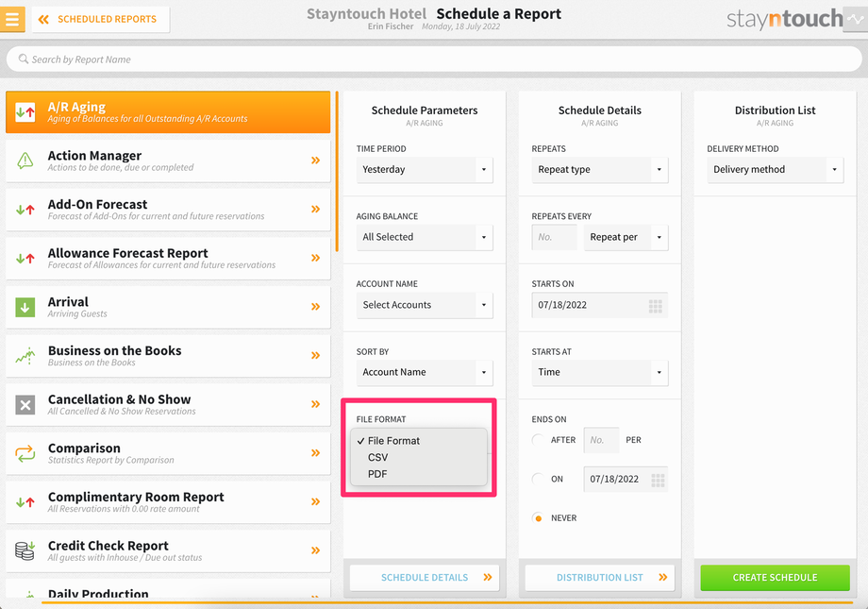Click the Ends After No. field
868x609 pixels.
click(601, 440)
